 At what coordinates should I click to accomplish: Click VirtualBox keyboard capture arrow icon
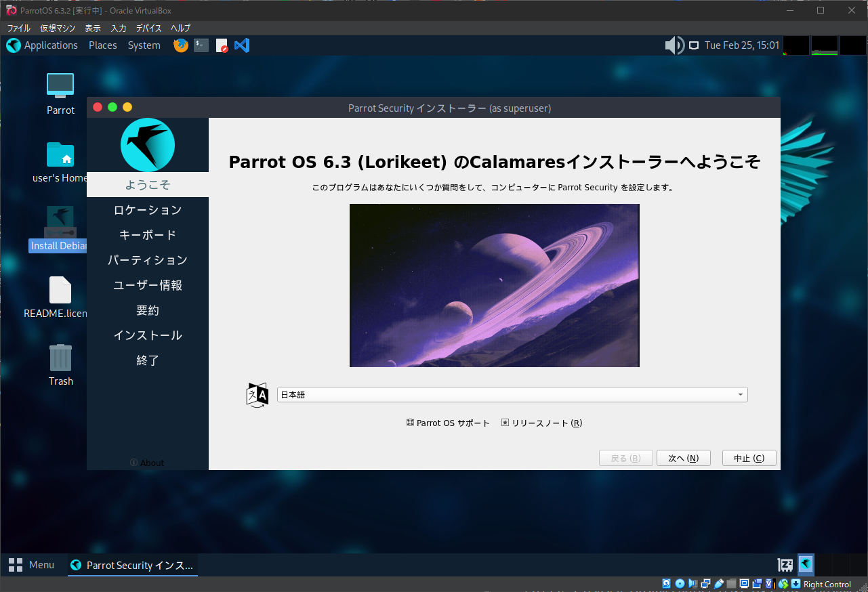click(x=795, y=584)
